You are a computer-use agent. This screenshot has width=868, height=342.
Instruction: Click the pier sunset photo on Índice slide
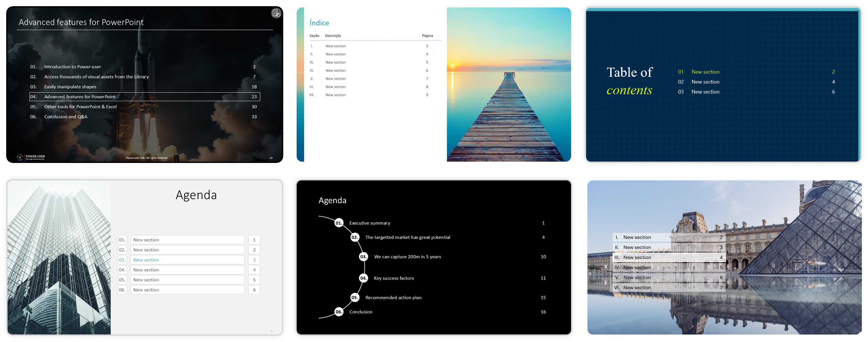[x=508, y=85]
